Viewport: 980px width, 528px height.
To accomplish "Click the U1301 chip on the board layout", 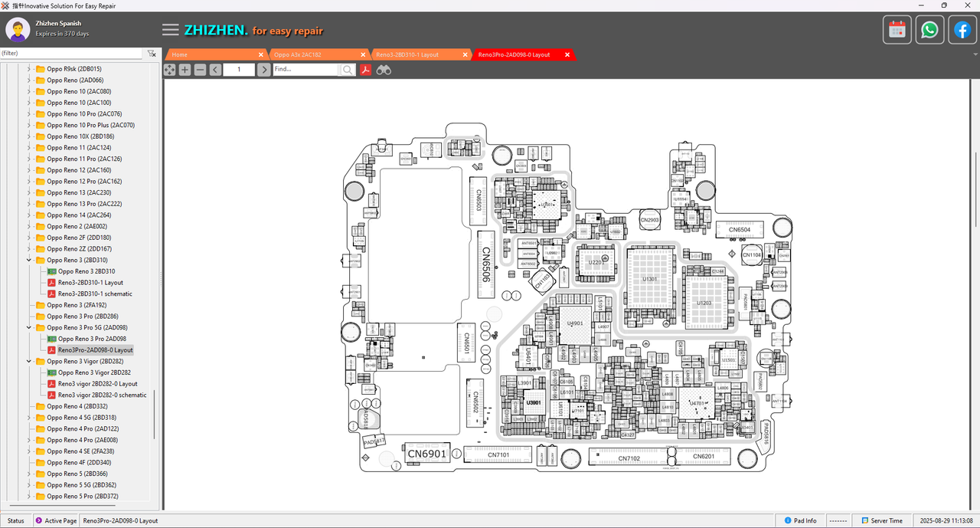I will pyautogui.click(x=650, y=279).
